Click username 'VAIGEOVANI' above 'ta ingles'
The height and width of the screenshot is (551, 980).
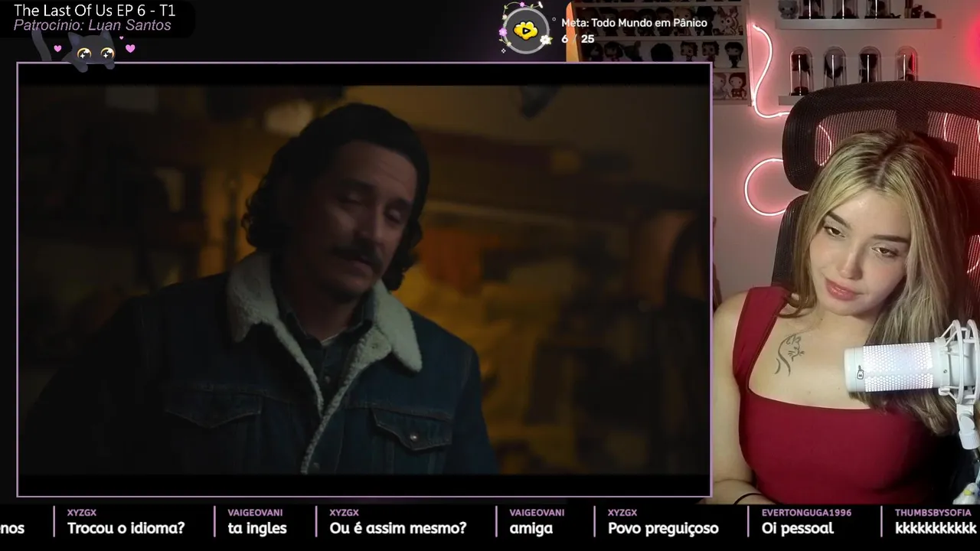[255, 513]
